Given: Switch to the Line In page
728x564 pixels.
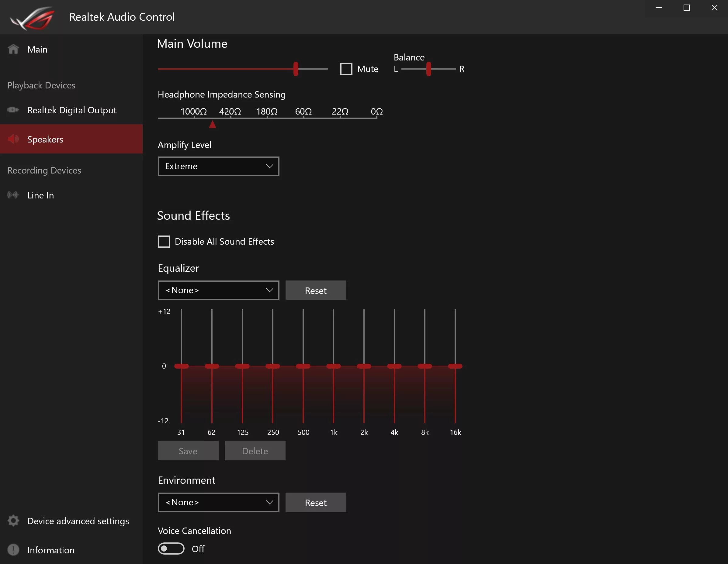Looking at the screenshot, I should [x=40, y=195].
